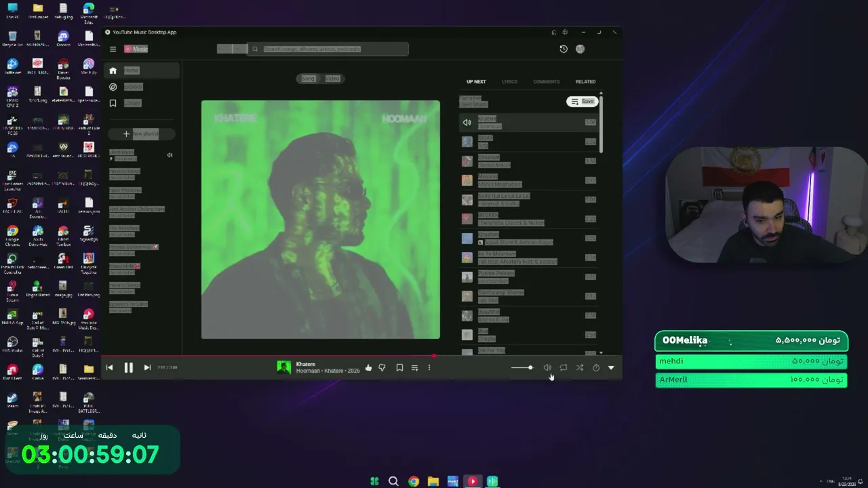
Task: Open the Library section in sidebar
Action: coord(142,103)
